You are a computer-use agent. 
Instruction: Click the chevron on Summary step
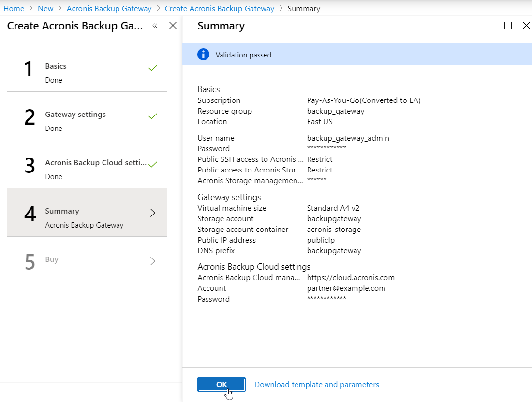(x=153, y=213)
